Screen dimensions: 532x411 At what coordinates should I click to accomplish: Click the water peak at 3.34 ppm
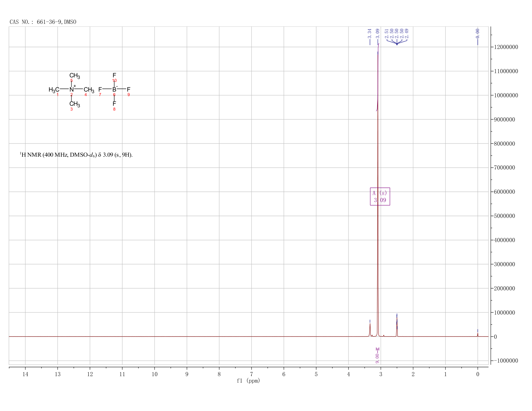370,330
